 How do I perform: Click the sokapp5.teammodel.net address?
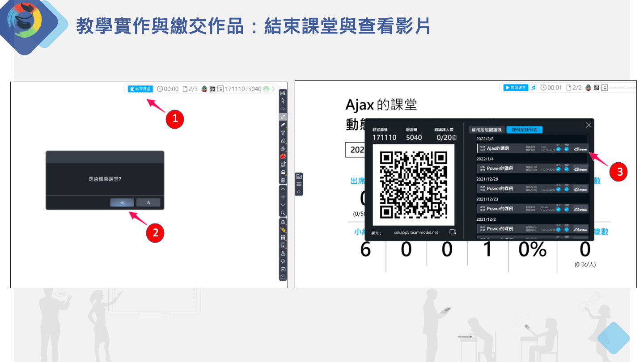coord(416,232)
